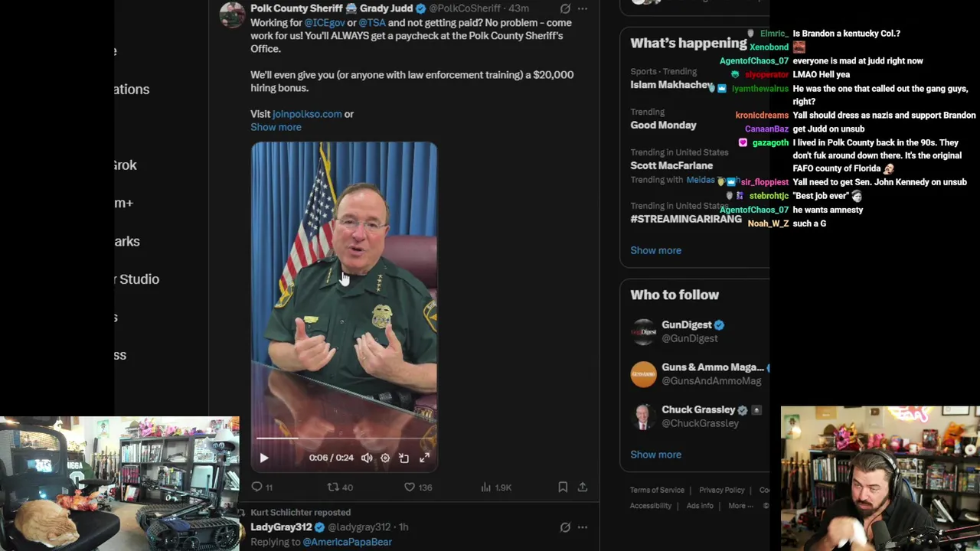Open video settings gear
This screenshot has width=980, height=551.
tap(385, 458)
